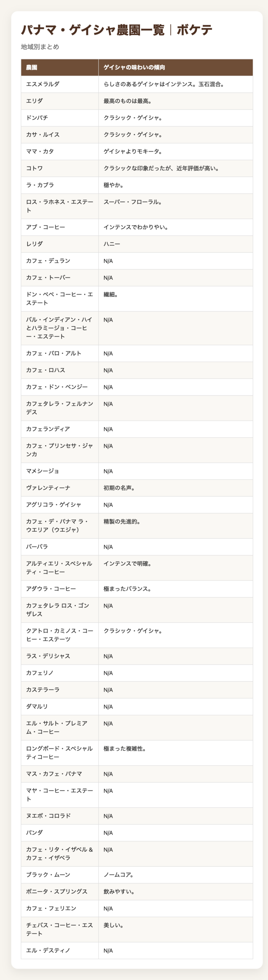Select the ドンパチ row name

tap(37, 118)
